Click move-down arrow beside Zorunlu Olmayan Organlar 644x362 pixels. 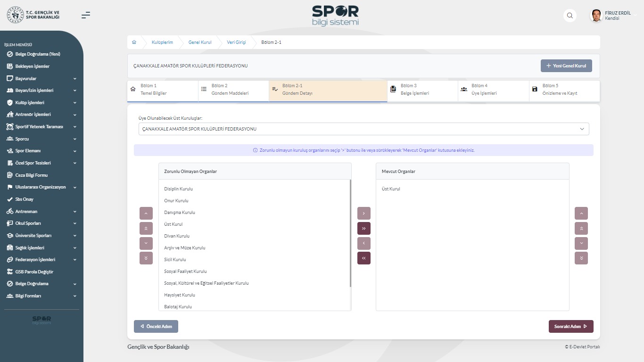pyautogui.click(x=146, y=244)
